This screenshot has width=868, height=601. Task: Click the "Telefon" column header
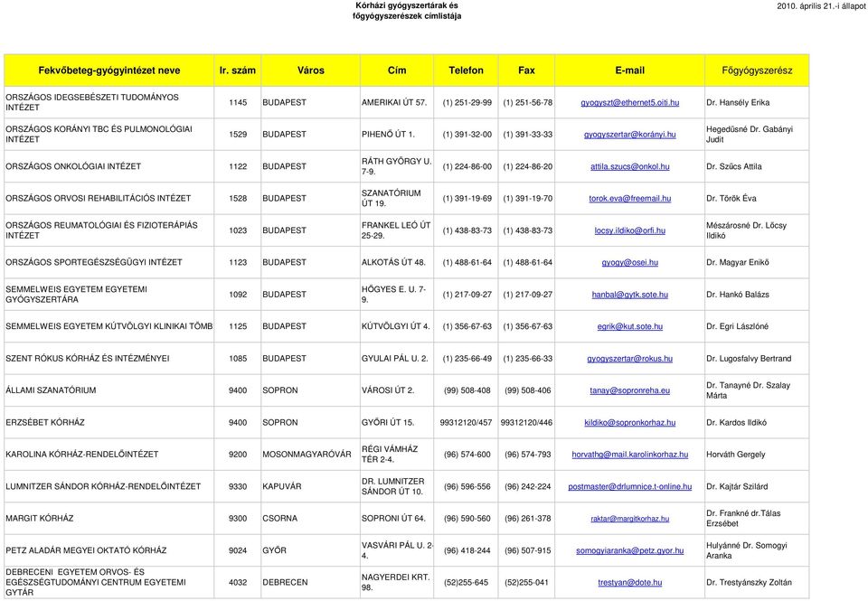(467, 70)
